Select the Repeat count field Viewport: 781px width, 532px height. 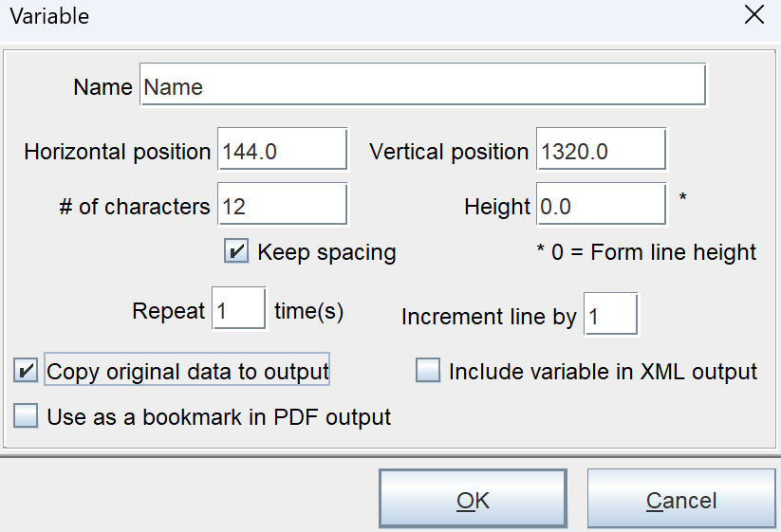(238, 310)
